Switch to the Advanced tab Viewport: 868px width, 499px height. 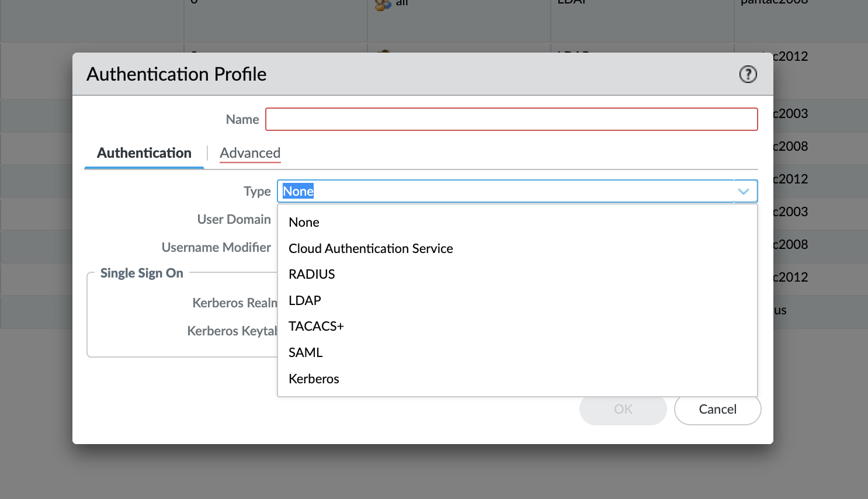point(250,153)
